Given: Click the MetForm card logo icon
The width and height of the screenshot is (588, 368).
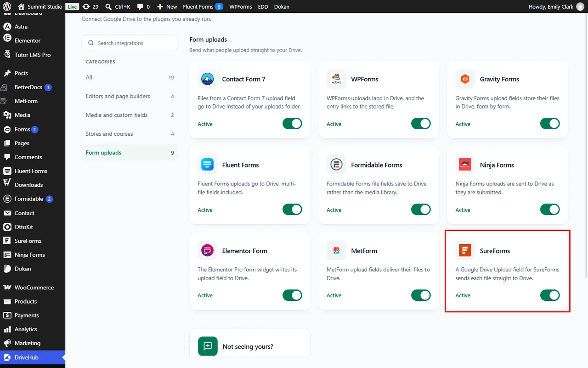Looking at the screenshot, I should pos(336,251).
